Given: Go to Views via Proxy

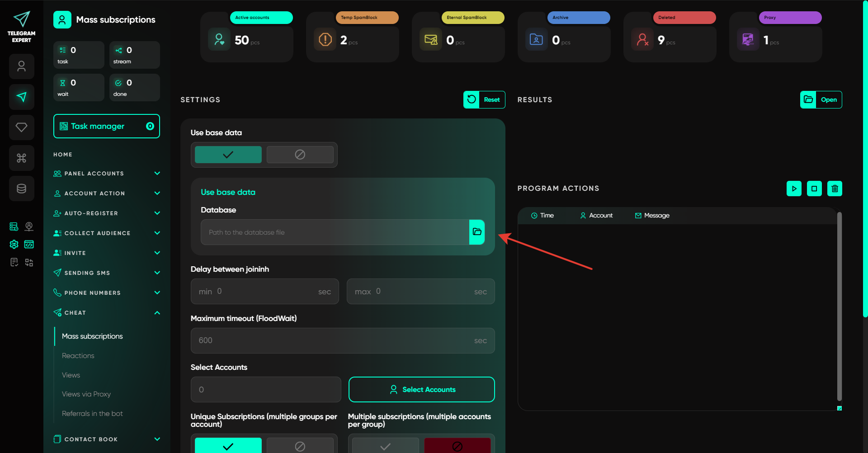Looking at the screenshot, I should [x=86, y=394].
